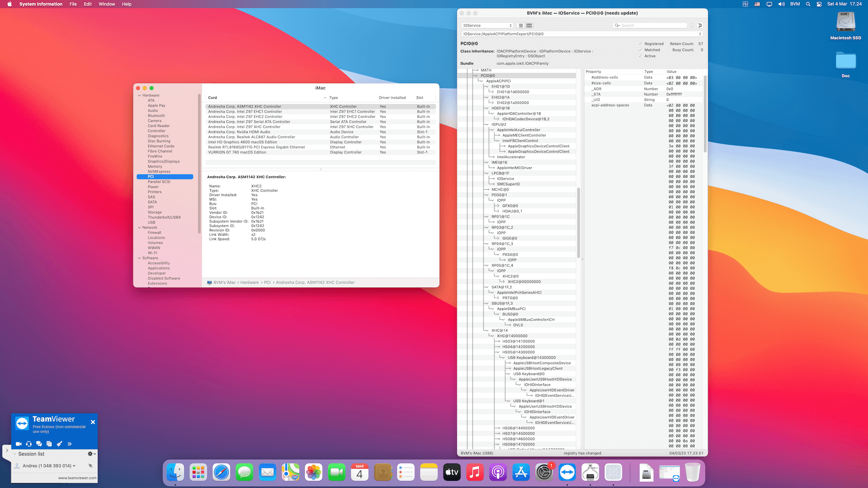Click the TeamViewer headset audio icon
The width and height of the screenshot is (868, 488).
point(28,444)
